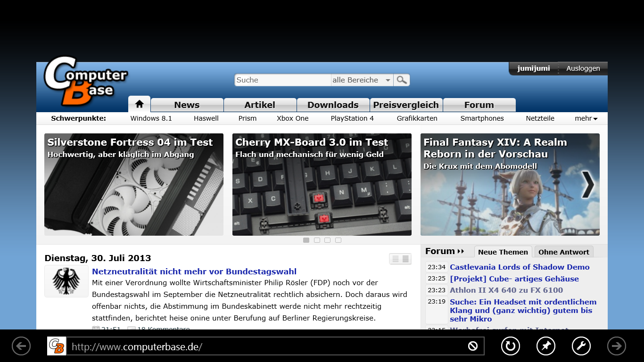Click the ComputerBase favicon in address bar

coord(57,346)
